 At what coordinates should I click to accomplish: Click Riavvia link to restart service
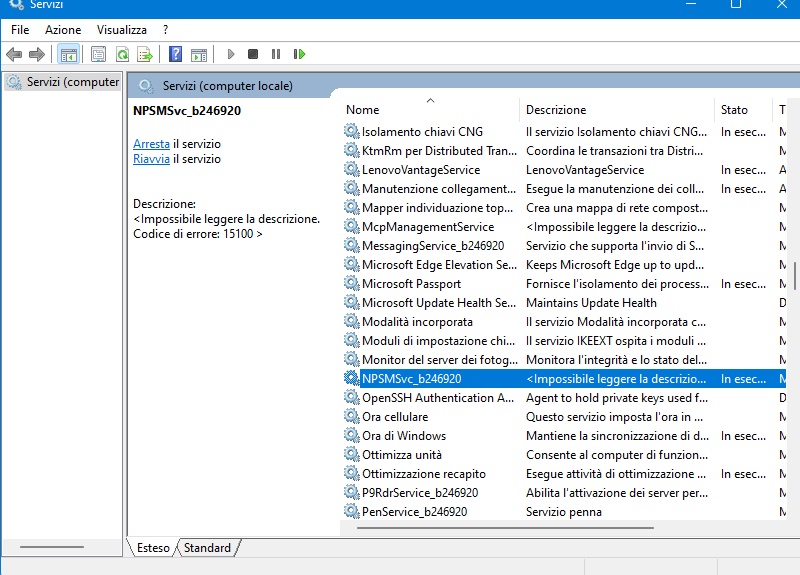point(151,159)
